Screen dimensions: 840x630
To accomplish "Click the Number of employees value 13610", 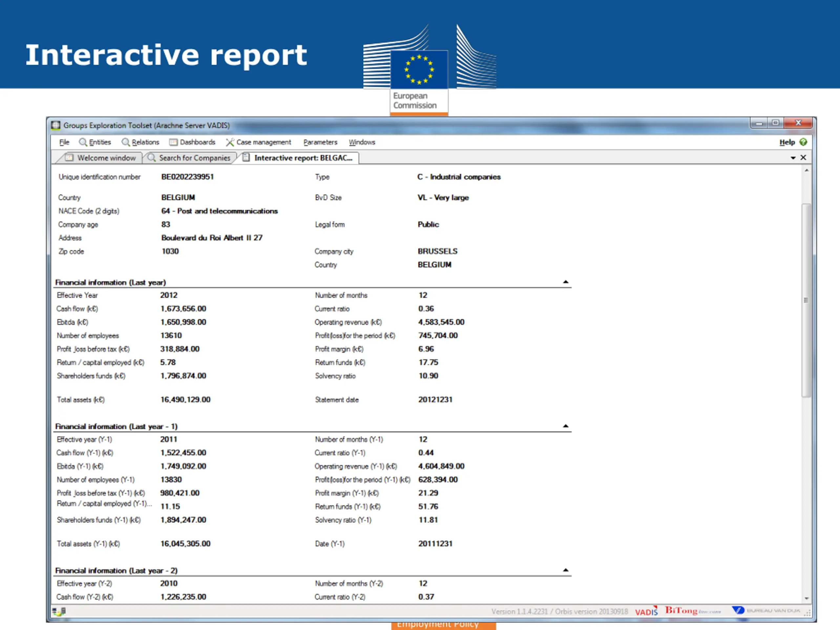I will point(171,335).
